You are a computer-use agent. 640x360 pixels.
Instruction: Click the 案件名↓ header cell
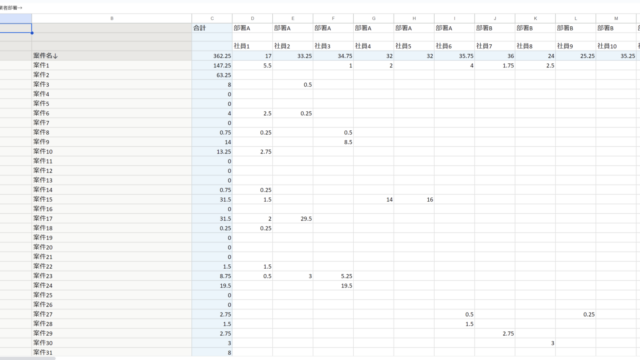click(x=112, y=56)
